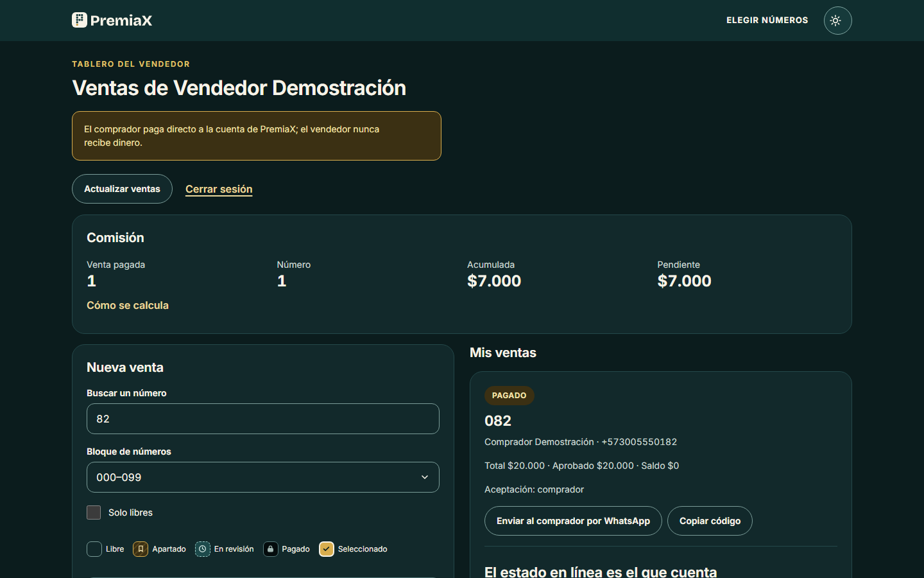Open the ELEGIR NÚMEROS menu link
This screenshot has width=924, height=578.
point(767,21)
